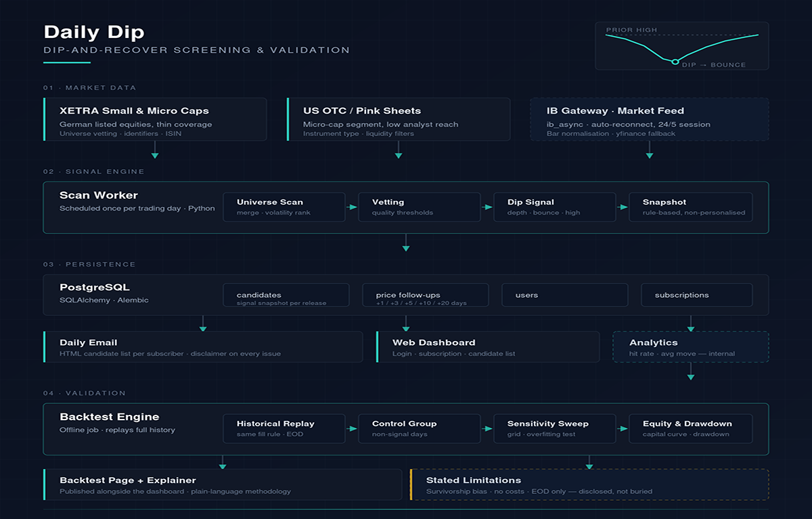Open the dip bounce chart thumbnail
Viewport: 812px width, 519px height.
(x=681, y=46)
